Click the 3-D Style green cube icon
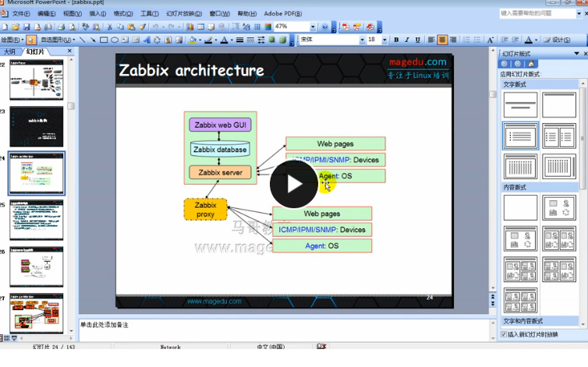 tap(283, 40)
